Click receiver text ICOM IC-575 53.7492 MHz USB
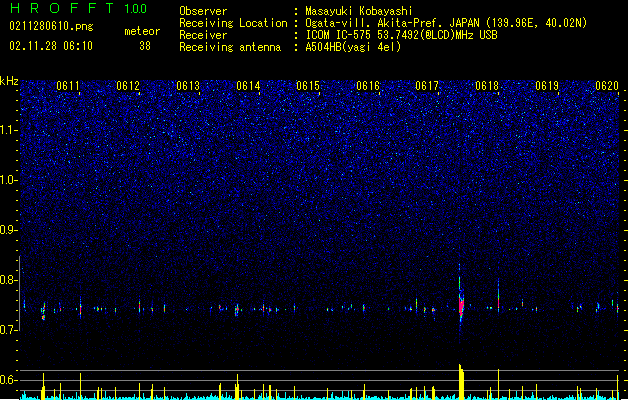 coord(401,35)
